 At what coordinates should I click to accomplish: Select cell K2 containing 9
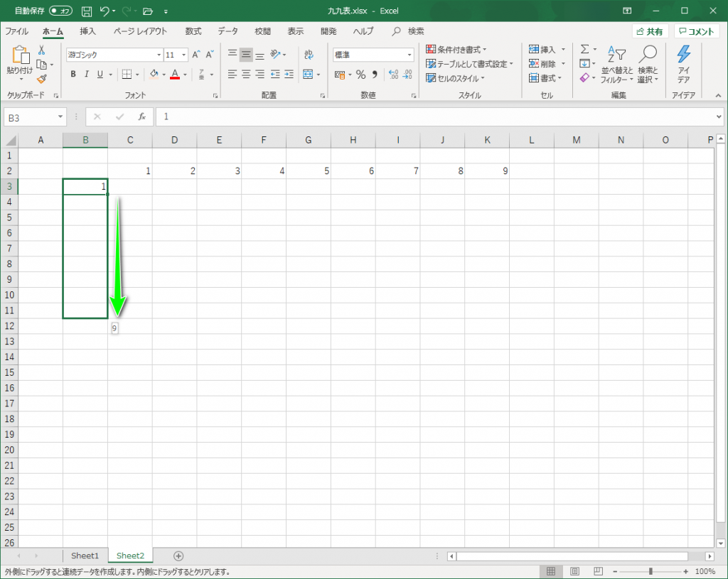(487, 171)
